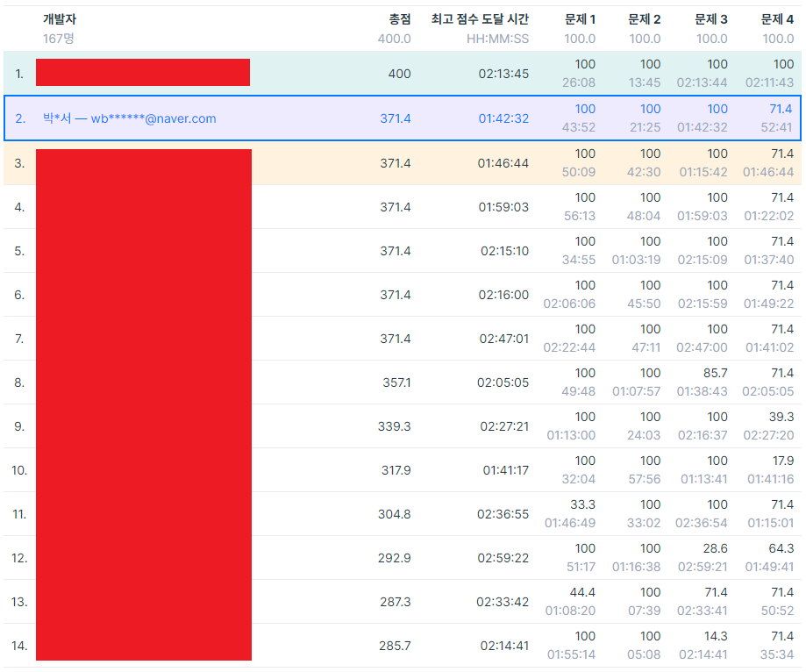Select the total score 357.1
This screenshot has width=806, height=672.
point(396,382)
